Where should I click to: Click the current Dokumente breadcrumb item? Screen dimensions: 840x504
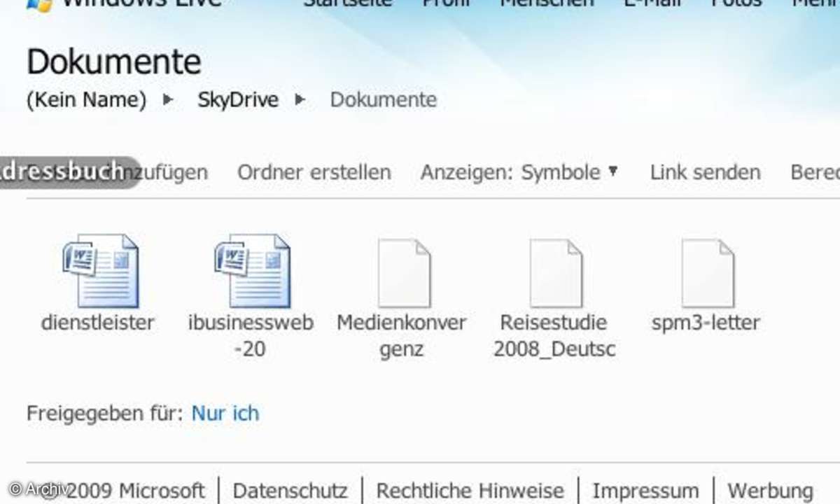(x=384, y=100)
